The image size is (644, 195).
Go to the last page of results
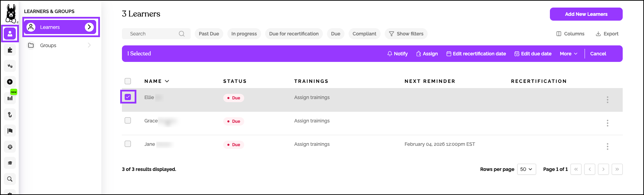pos(617,169)
